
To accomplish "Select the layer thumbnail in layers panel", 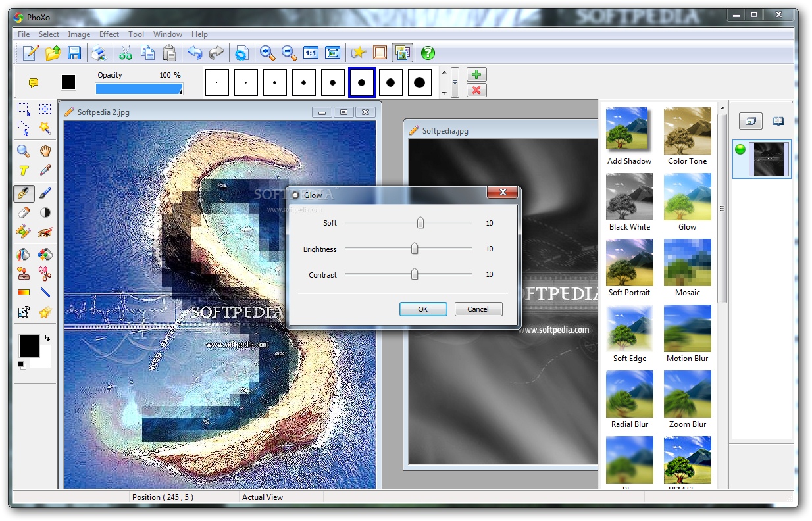I will click(x=769, y=159).
